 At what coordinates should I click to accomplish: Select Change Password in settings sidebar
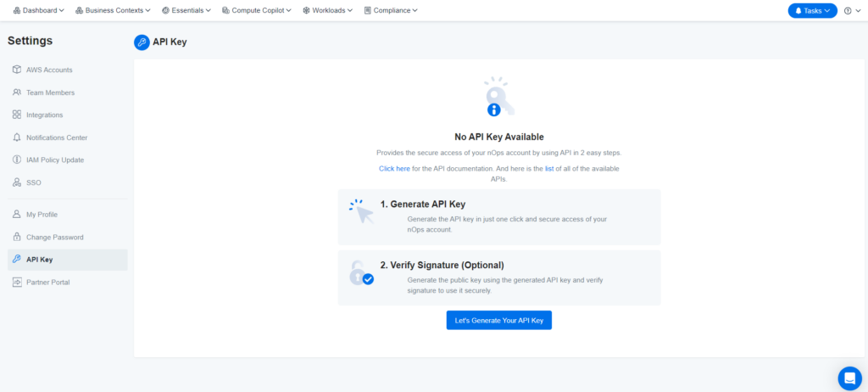[54, 237]
